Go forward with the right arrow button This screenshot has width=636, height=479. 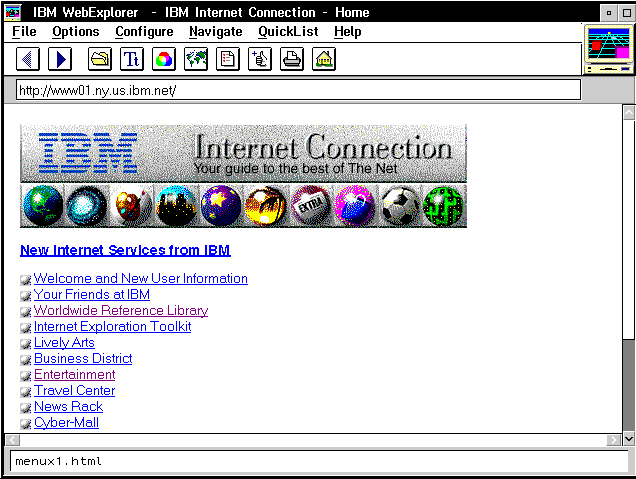pos(60,59)
